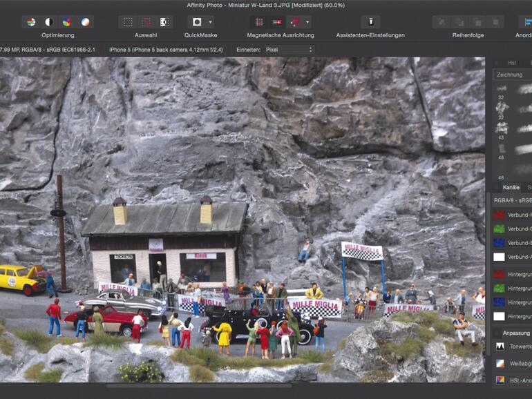Screen dimensions: 532x399
Task: Click the blue Anordnen alignment icon
Action: click(527, 22)
